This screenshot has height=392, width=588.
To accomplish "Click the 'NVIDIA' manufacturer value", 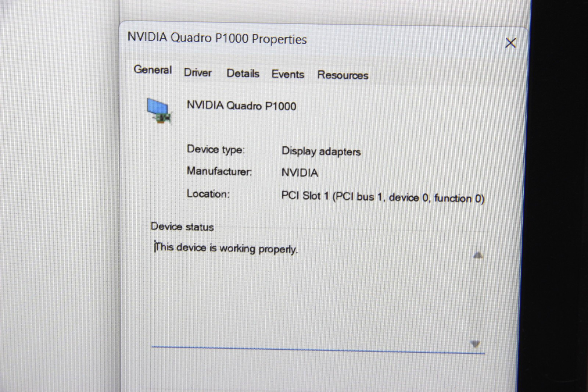I will [300, 172].
